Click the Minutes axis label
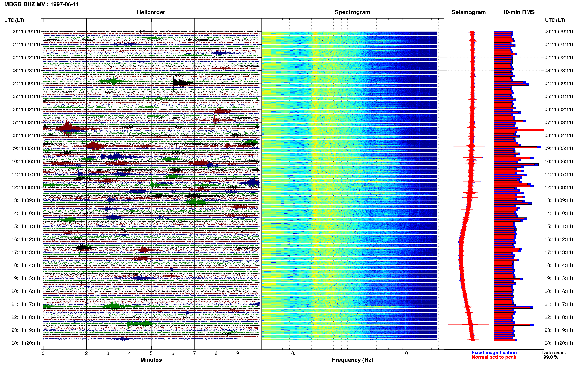Image resolution: width=588 pixels, height=368 pixels. click(151, 360)
